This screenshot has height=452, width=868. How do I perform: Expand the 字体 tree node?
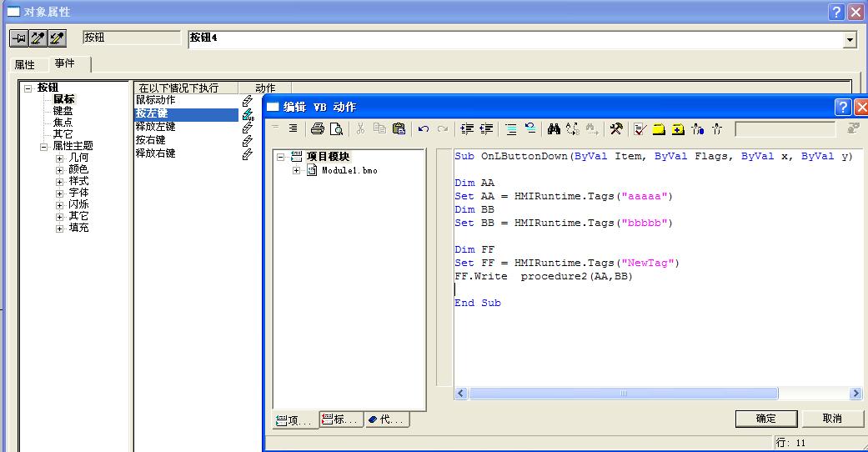pyautogui.click(x=59, y=193)
